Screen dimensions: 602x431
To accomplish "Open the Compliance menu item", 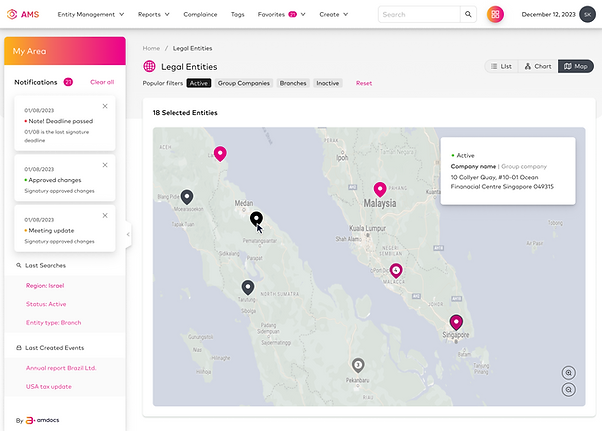I will tap(200, 15).
